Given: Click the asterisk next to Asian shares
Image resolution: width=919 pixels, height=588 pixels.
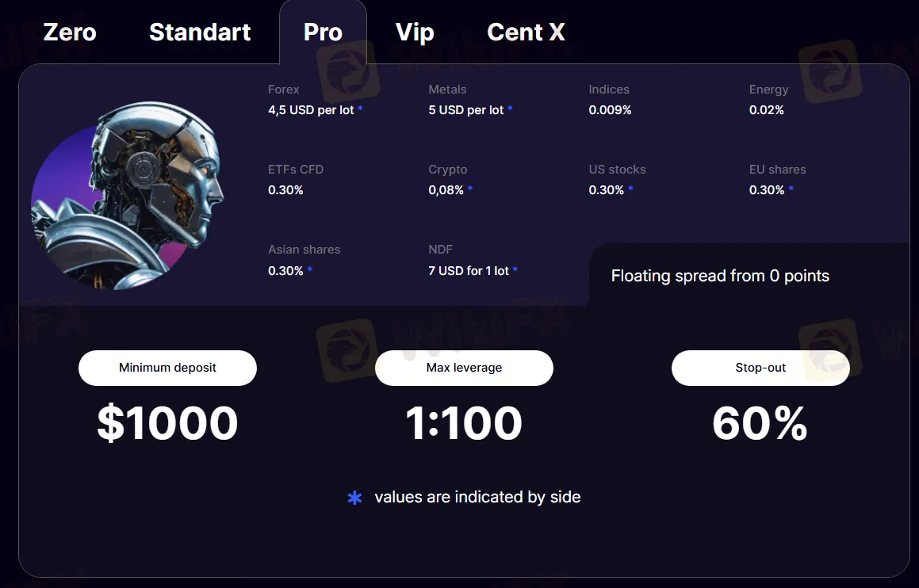Looking at the screenshot, I should tap(310, 270).
